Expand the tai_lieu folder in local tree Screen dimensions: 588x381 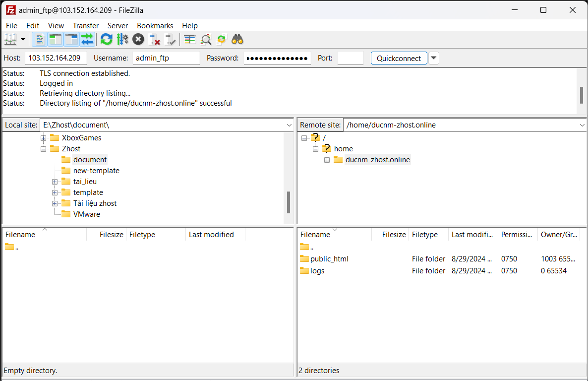[x=55, y=182]
